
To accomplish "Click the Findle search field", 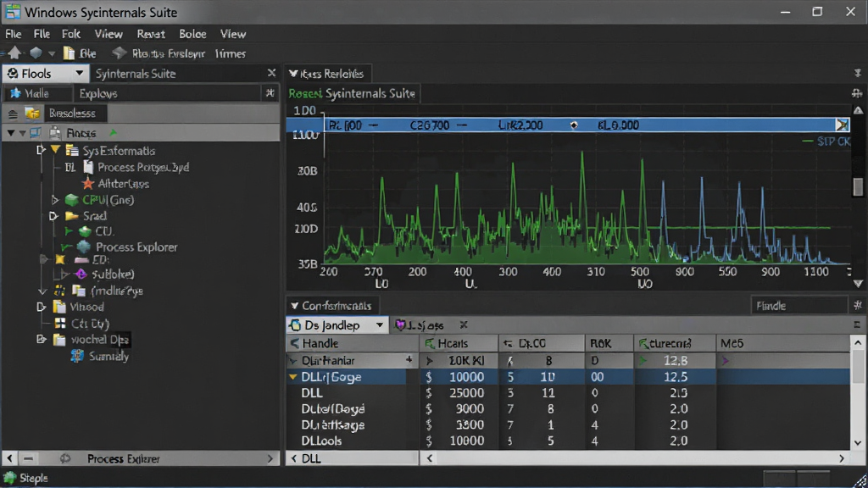I will click(799, 305).
